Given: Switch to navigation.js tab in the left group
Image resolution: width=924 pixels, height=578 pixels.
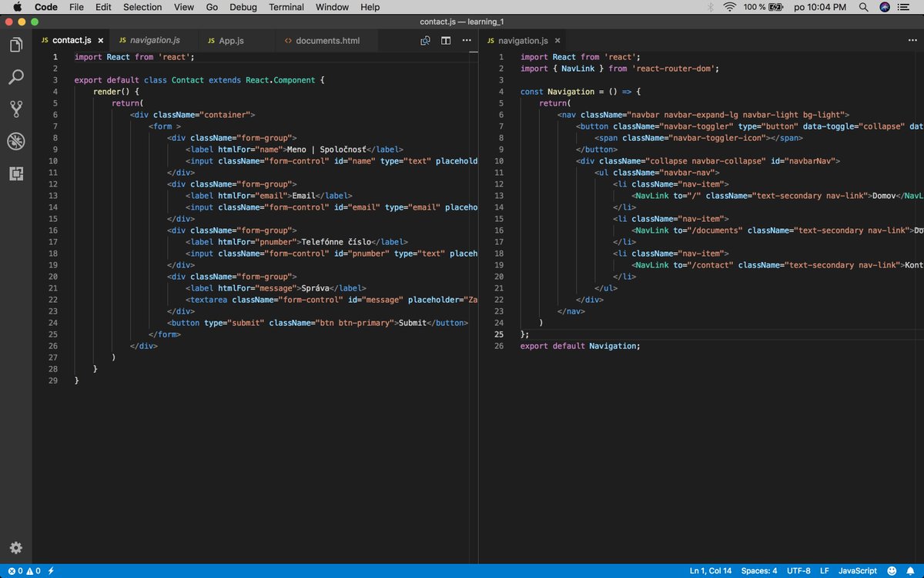Looking at the screenshot, I should coord(155,41).
